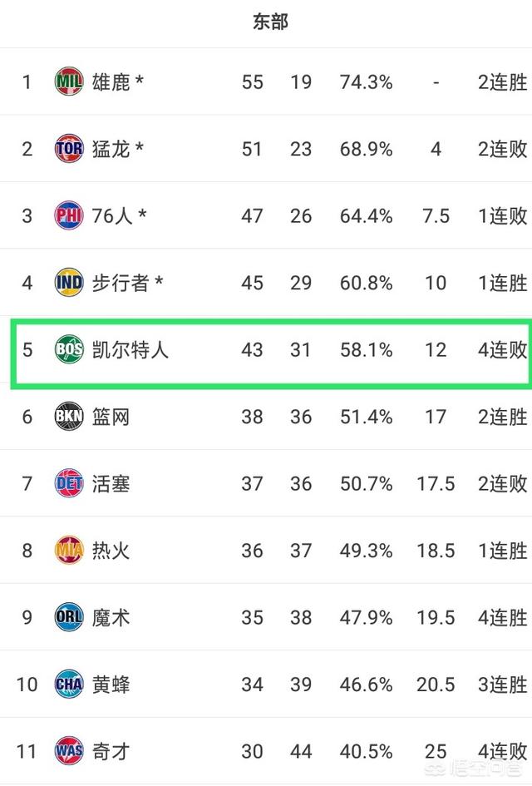The width and height of the screenshot is (532, 786).
Task: Click the 3连胜 streak for 黄蜂
Action: tap(503, 685)
